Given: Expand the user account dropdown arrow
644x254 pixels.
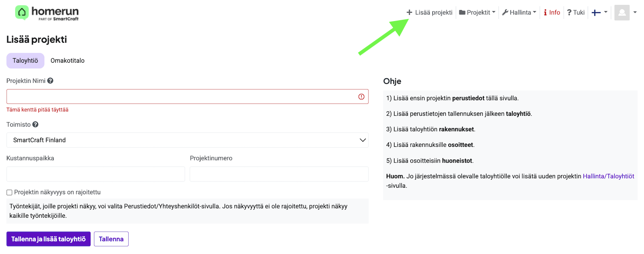Looking at the screenshot, I should point(635,12).
